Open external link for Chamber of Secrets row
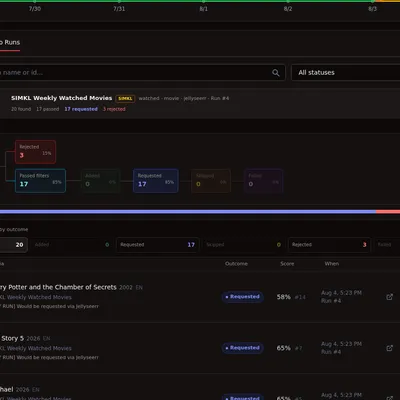The image size is (400, 400). (x=389, y=297)
